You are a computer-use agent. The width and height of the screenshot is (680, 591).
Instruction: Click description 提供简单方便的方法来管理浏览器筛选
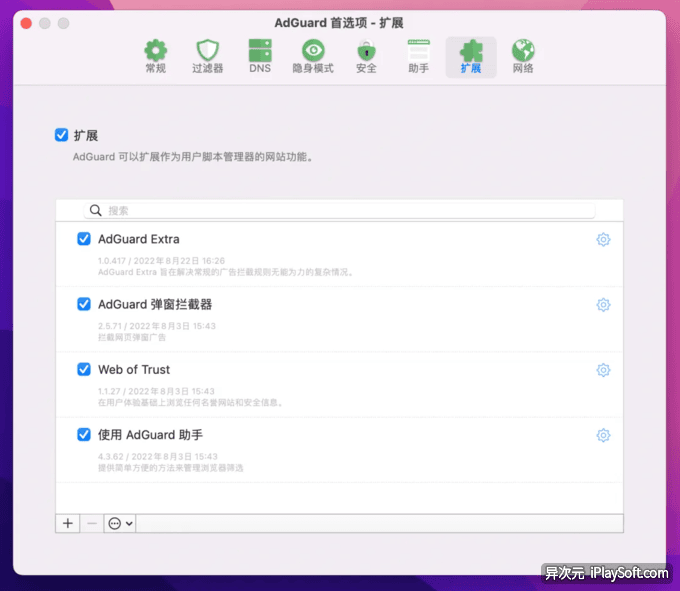[x=170, y=468]
